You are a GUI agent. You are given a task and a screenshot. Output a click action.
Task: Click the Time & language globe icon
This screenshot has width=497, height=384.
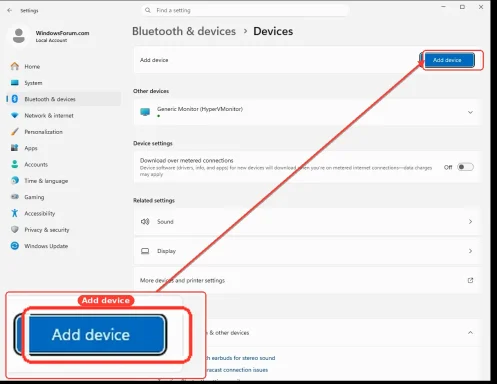pyautogui.click(x=15, y=180)
